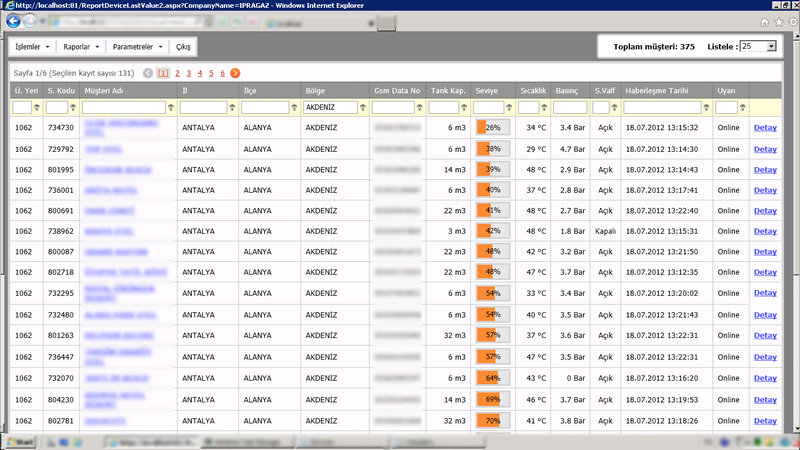This screenshot has height=450, width=800.
Task: Expand the Parametreler menu
Action: click(138, 46)
